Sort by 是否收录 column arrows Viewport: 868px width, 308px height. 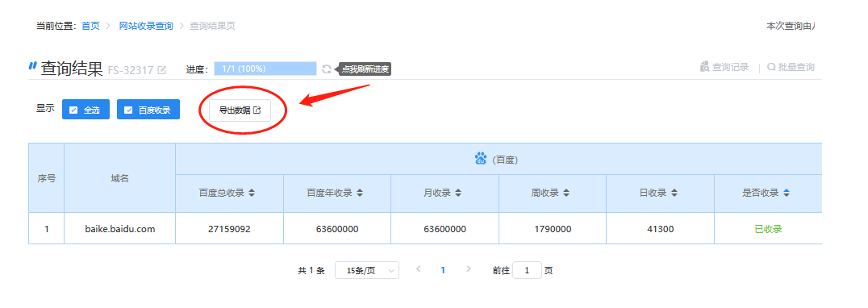coord(787,193)
